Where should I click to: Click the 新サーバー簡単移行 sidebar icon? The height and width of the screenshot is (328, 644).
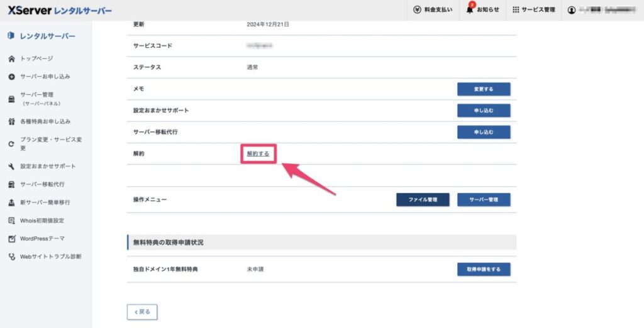click(11, 202)
